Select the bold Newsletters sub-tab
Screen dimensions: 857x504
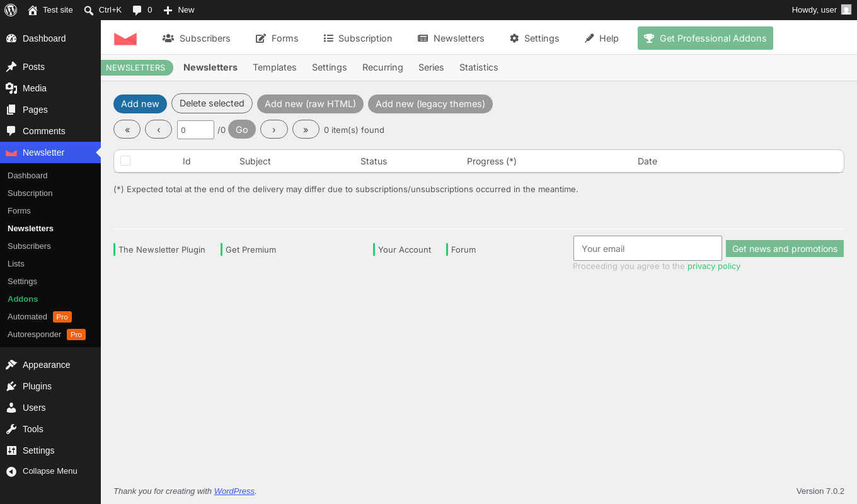click(210, 67)
